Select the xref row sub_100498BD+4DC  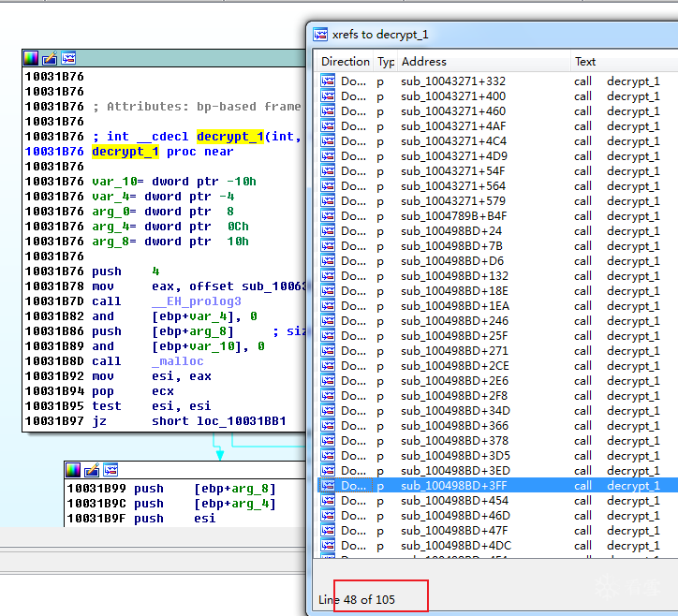(x=497, y=546)
